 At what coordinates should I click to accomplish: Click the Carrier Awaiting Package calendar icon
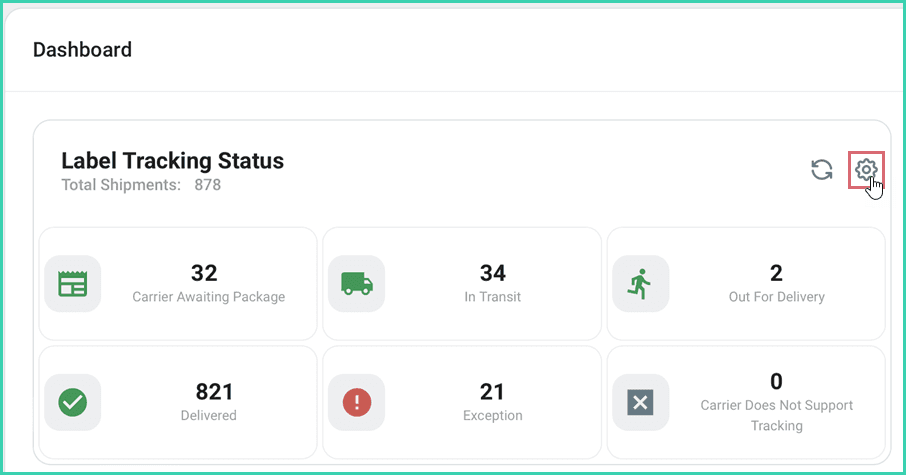73,284
